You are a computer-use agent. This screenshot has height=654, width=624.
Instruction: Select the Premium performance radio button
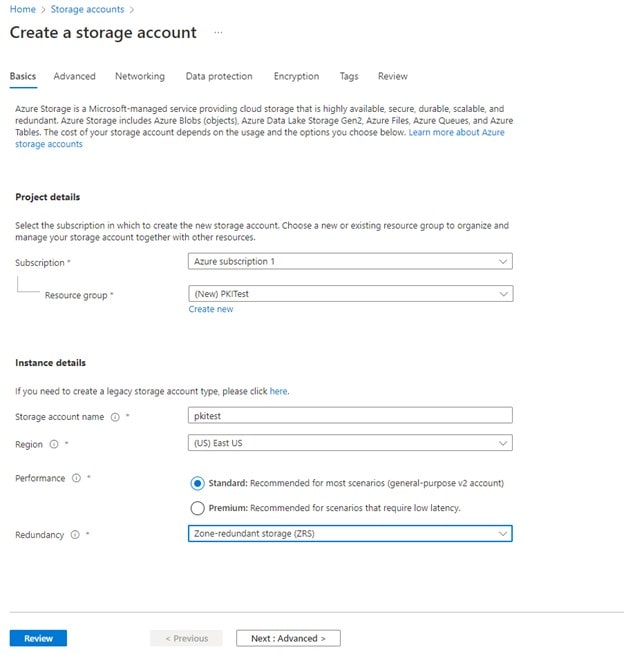click(197, 508)
